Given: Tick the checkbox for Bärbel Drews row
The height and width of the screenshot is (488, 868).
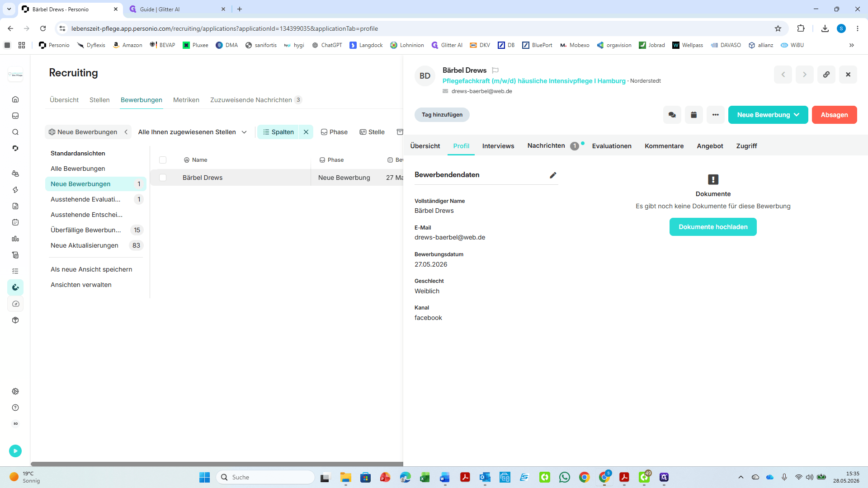Looking at the screenshot, I should point(163,178).
